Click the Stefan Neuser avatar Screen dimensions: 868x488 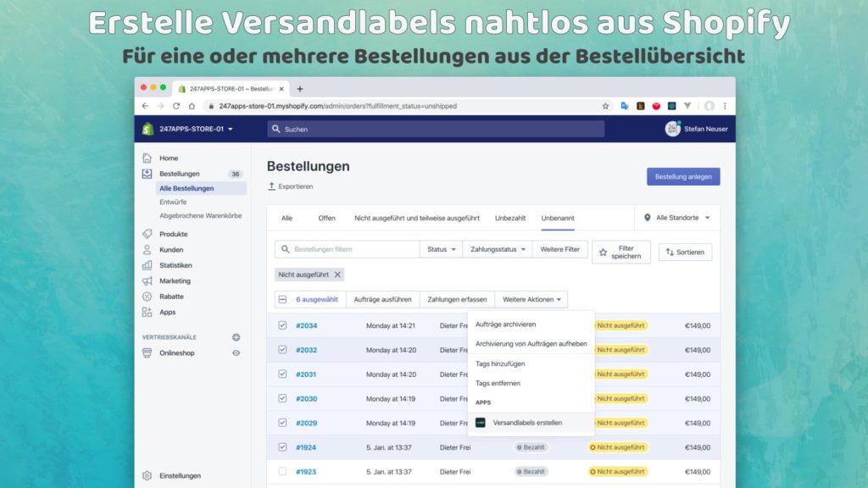point(672,129)
